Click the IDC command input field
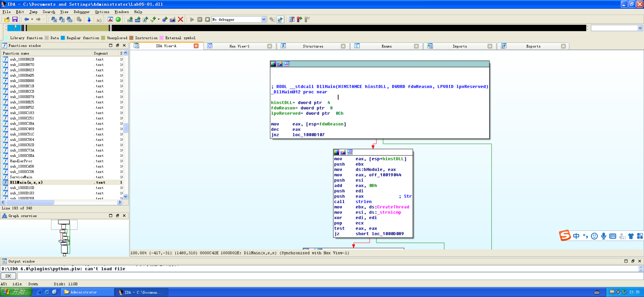Viewport: 644px width, 297px height. coord(330,276)
